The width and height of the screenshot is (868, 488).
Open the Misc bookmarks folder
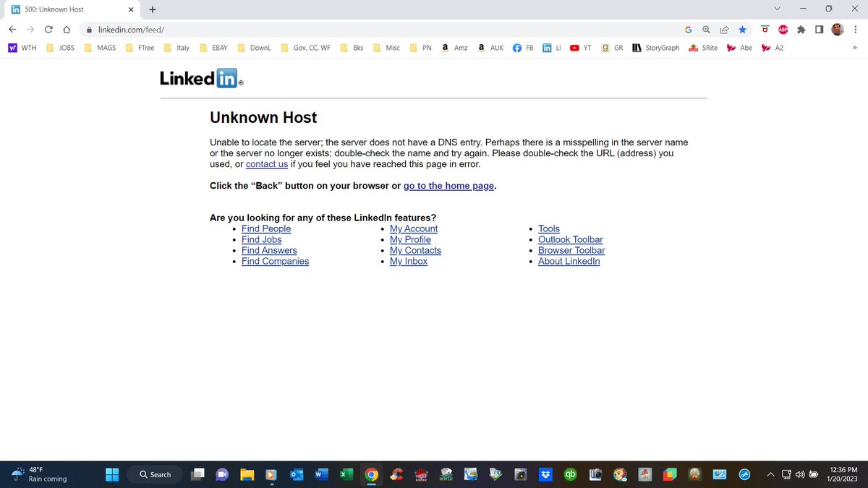(x=386, y=48)
